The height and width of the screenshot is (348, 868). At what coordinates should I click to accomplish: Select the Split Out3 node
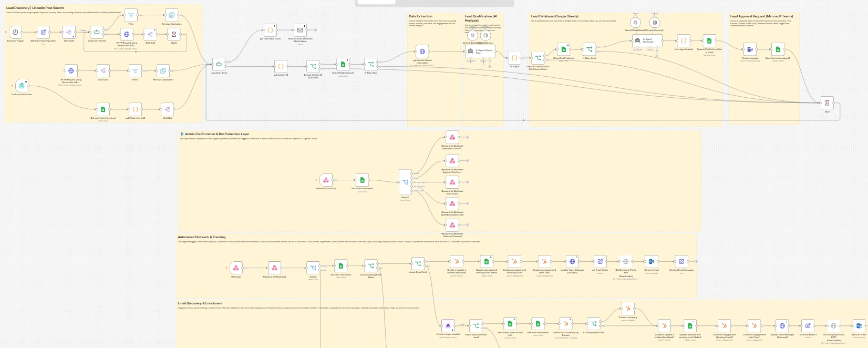[x=103, y=71]
